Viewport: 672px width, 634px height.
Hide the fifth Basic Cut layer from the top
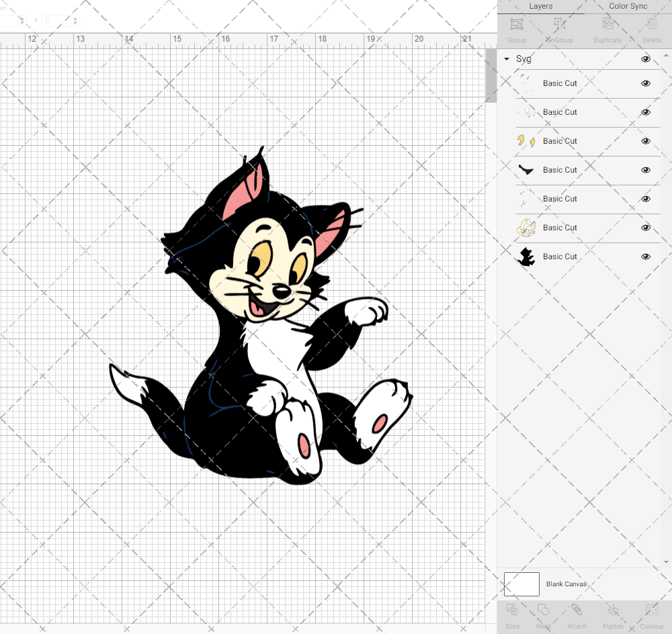(x=646, y=199)
